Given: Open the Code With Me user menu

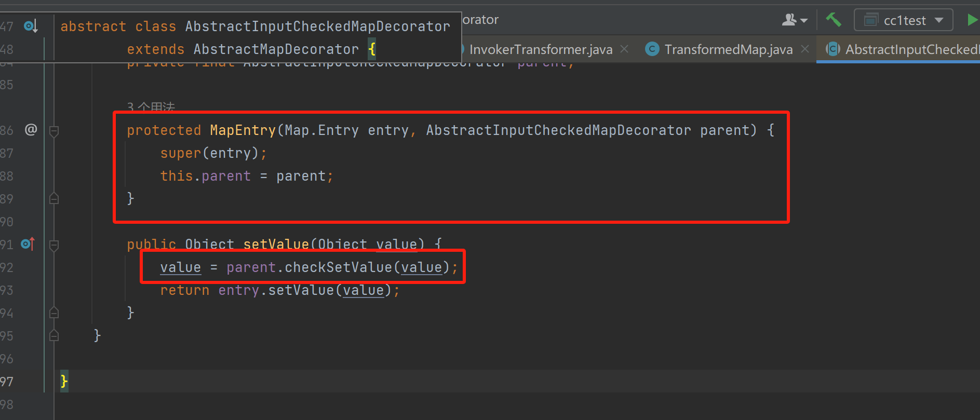Looking at the screenshot, I should [x=794, y=20].
